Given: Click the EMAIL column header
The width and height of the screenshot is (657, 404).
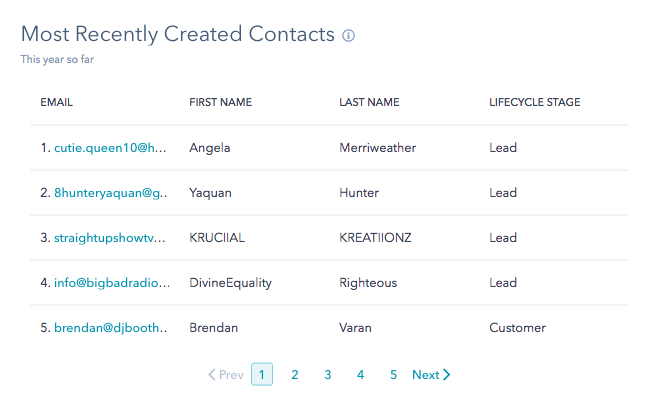Looking at the screenshot, I should [x=57, y=102].
